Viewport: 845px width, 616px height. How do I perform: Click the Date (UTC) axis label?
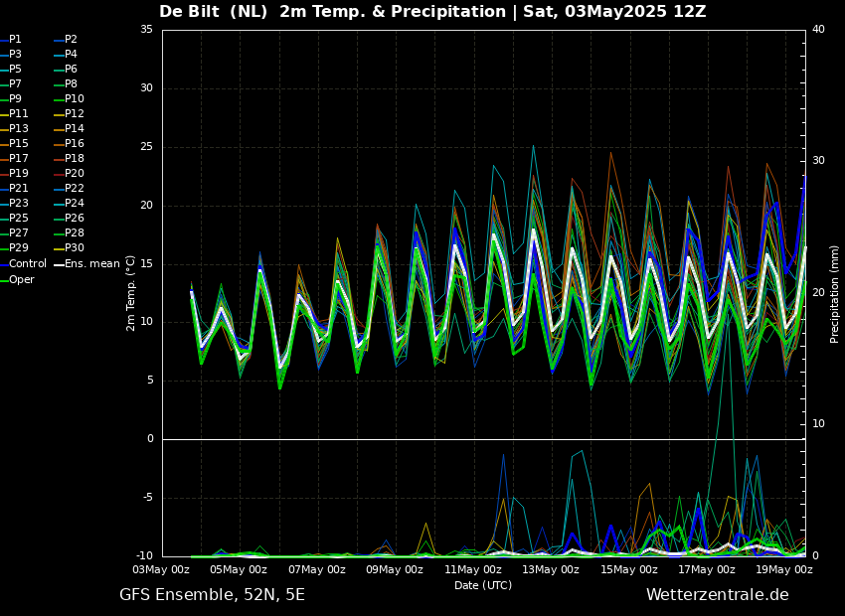click(x=483, y=585)
